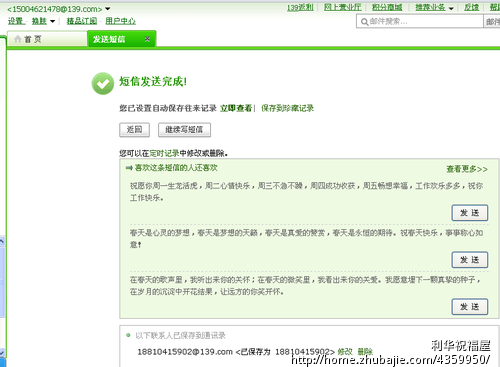Visit the 积分商城 link
The height and width of the screenshot is (367, 500).
tap(387, 7)
